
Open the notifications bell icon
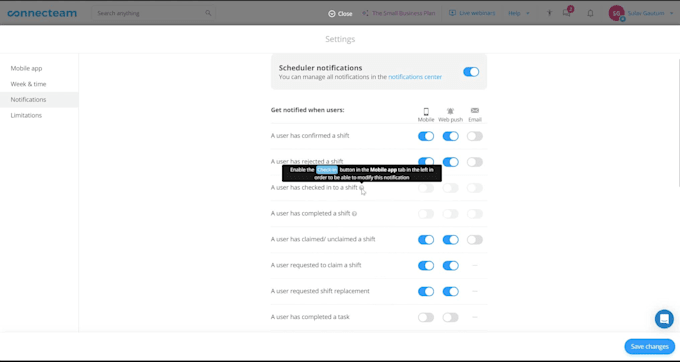click(590, 13)
